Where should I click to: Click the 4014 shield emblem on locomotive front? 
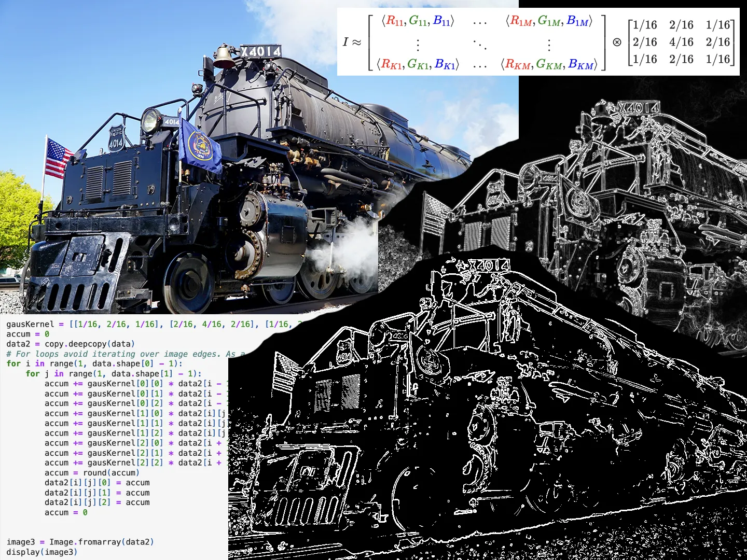(116, 138)
